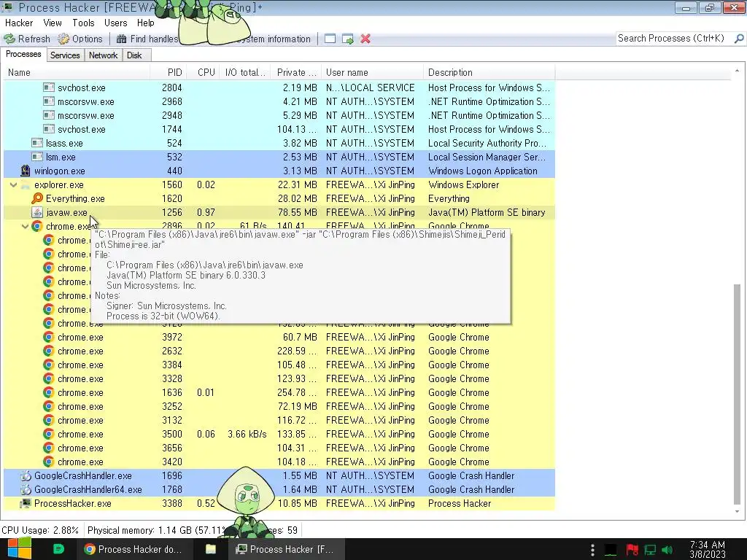Screen dimensions: 747x560
Task: Open the View menu
Action: click(x=53, y=23)
